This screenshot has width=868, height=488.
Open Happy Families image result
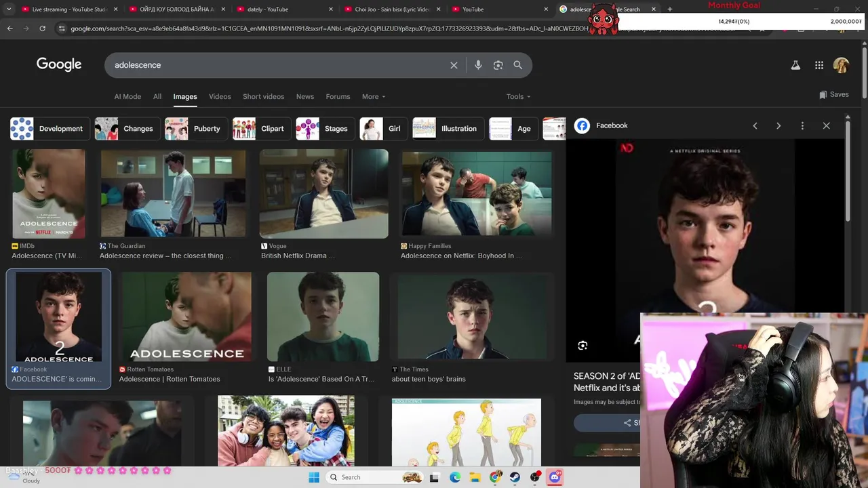click(x=477, y=194)
